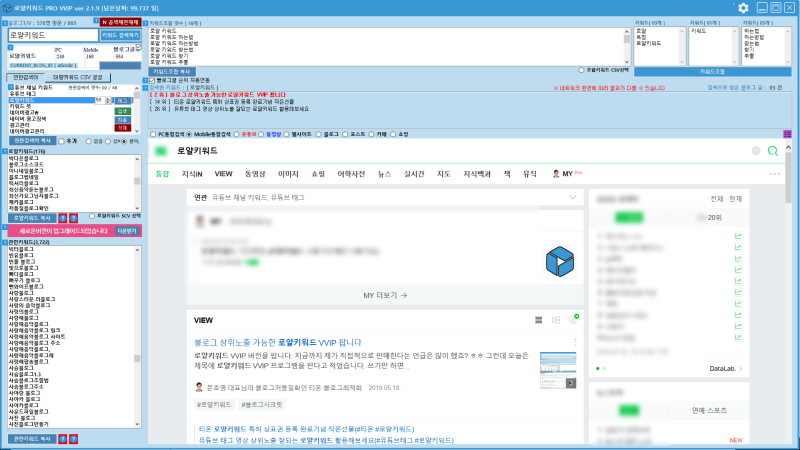Select the PC통합검색 radio button
This screenshot has height=450, width=800.
[153, 134]
